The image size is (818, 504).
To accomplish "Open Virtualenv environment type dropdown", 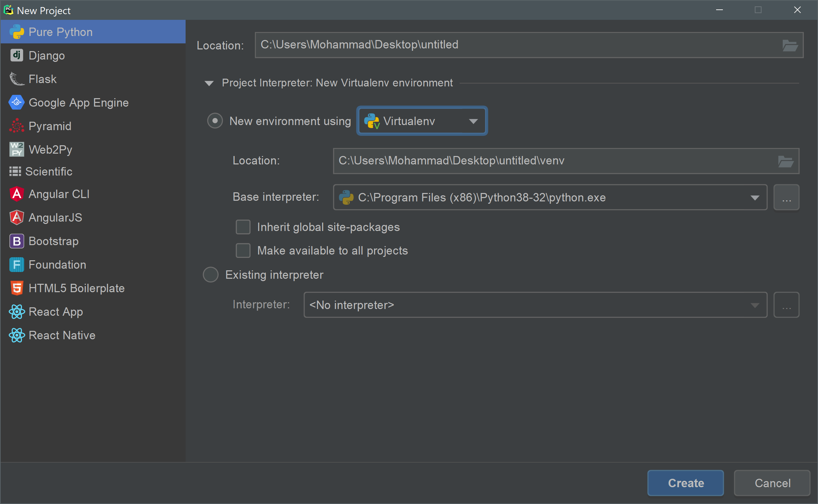I will [422, 121].
